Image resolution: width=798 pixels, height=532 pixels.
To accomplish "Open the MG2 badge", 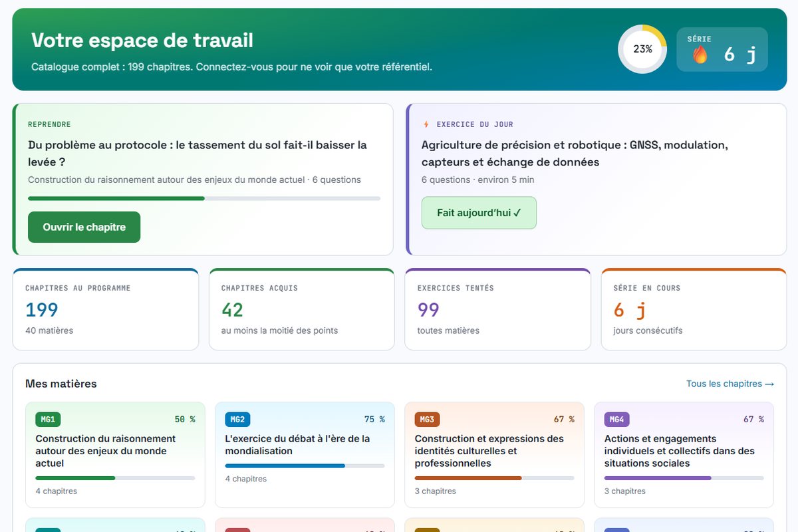I will (x=237, y=420).
